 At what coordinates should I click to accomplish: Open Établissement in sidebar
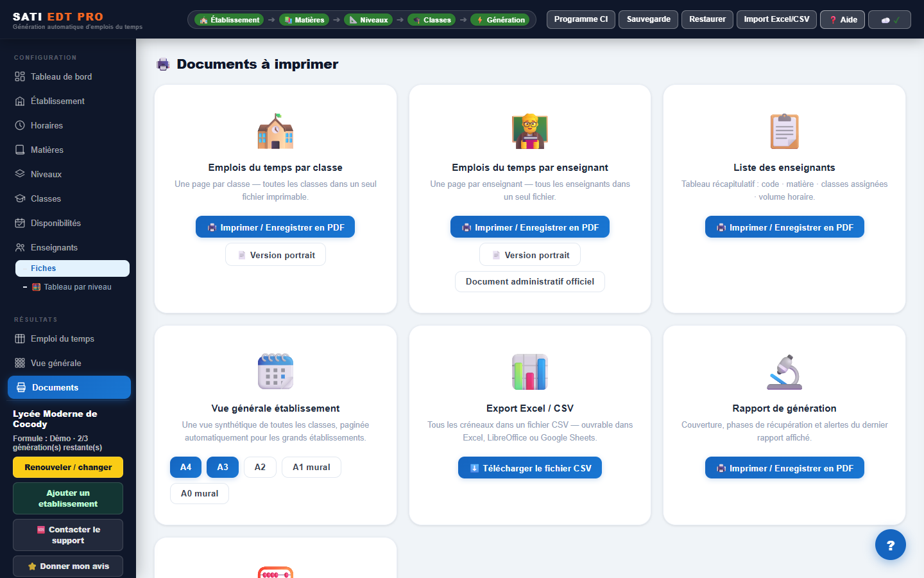pyautogui.click(x=69, y=101)
